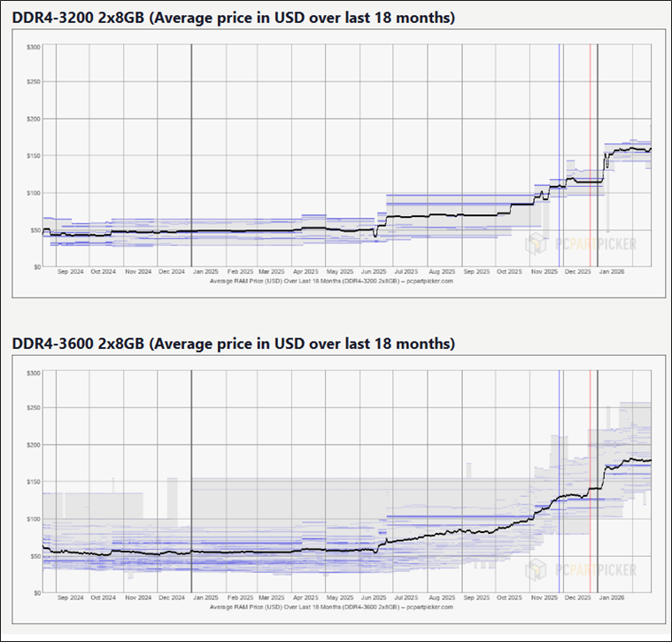672x642 pixels.
Task: Click the Aug 2025 axis label in DDR4-3600 chart
Action: 442,598
